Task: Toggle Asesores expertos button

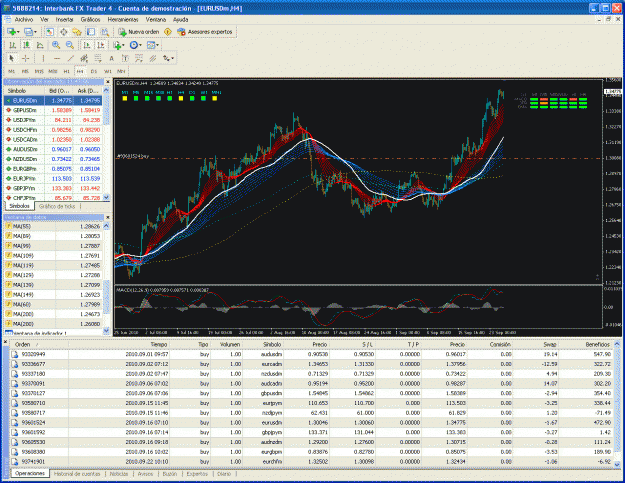Action: (x=205, y=32)
